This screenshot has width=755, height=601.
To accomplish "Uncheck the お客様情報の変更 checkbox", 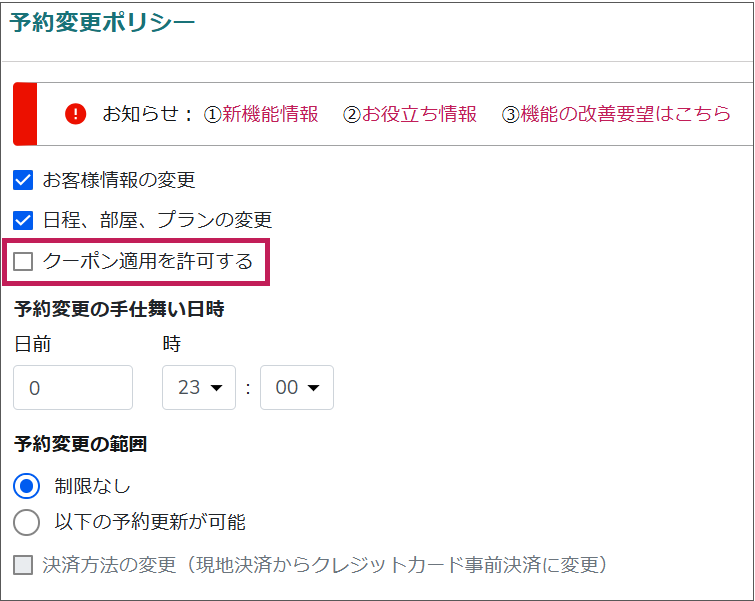I will click(x=23, y=180).
